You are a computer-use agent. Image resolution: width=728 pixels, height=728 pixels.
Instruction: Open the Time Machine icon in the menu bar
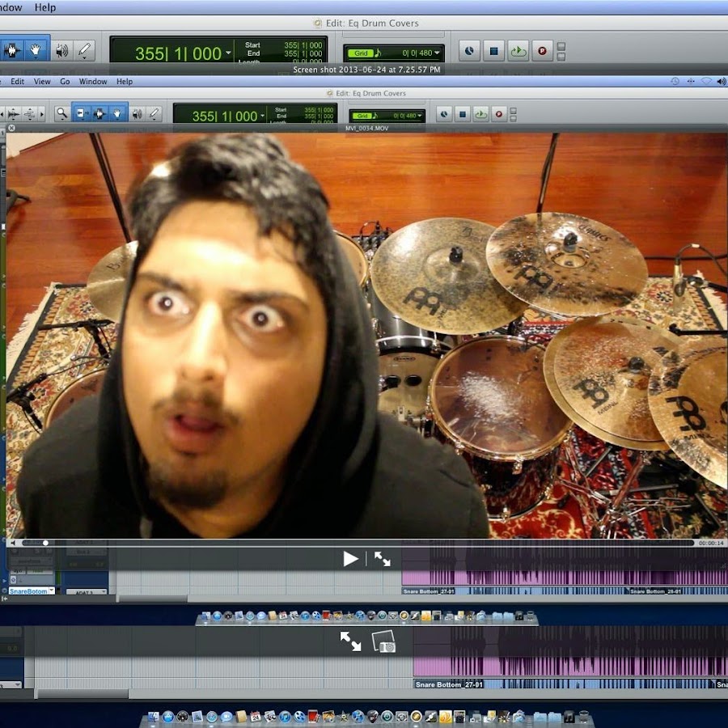click(x=675, y=81)
